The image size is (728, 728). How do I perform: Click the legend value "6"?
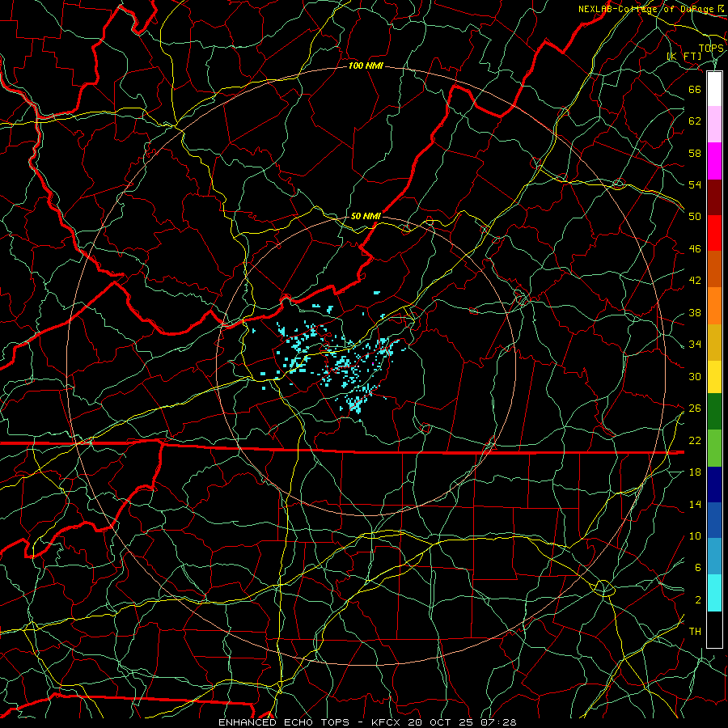point(698,568)
